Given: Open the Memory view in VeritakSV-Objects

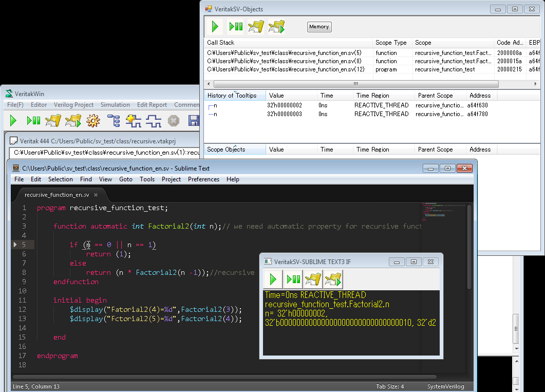Looking at the screenshot, I should point(319,27).
